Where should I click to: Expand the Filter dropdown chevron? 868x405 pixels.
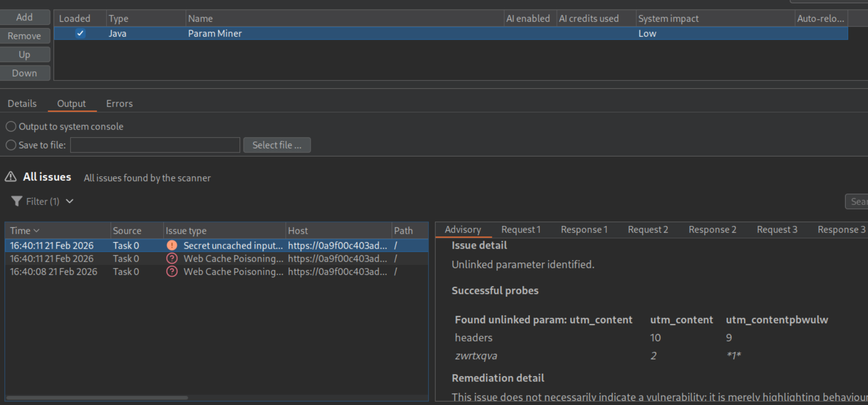pyautogui.click(x=69, y=201)
